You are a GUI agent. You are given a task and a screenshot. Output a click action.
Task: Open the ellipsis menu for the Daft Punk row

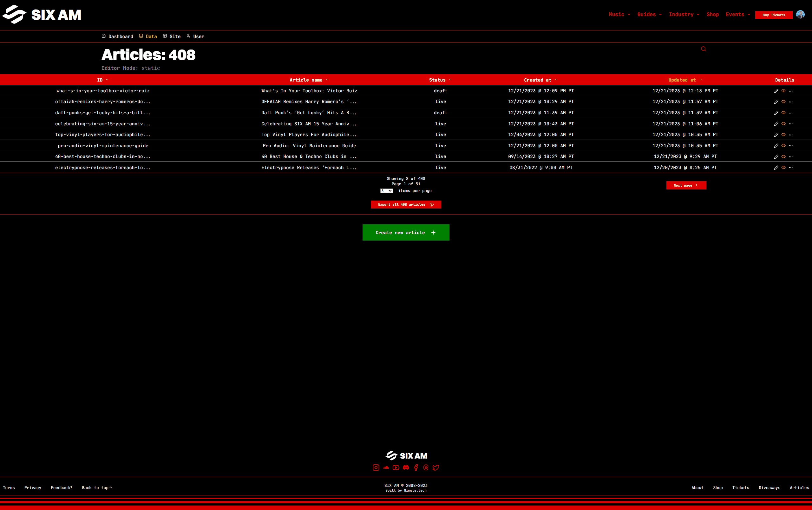[x=791, y=113]
